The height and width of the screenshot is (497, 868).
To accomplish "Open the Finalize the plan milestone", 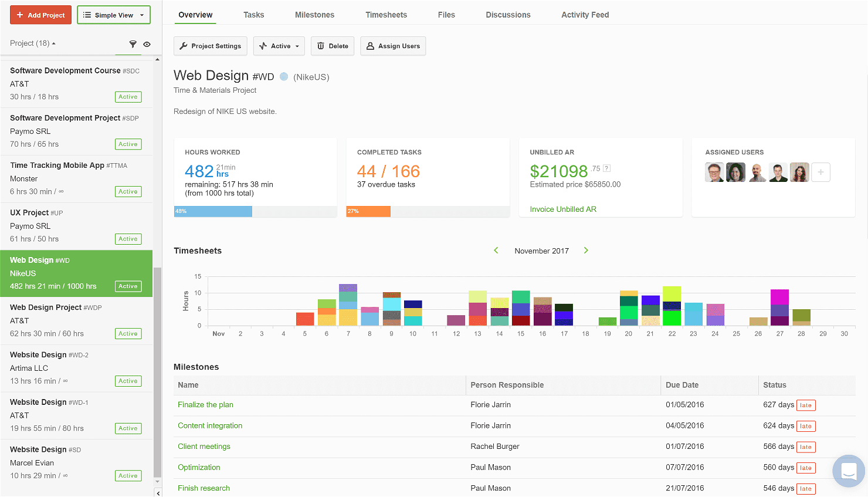I will [205, 404].
